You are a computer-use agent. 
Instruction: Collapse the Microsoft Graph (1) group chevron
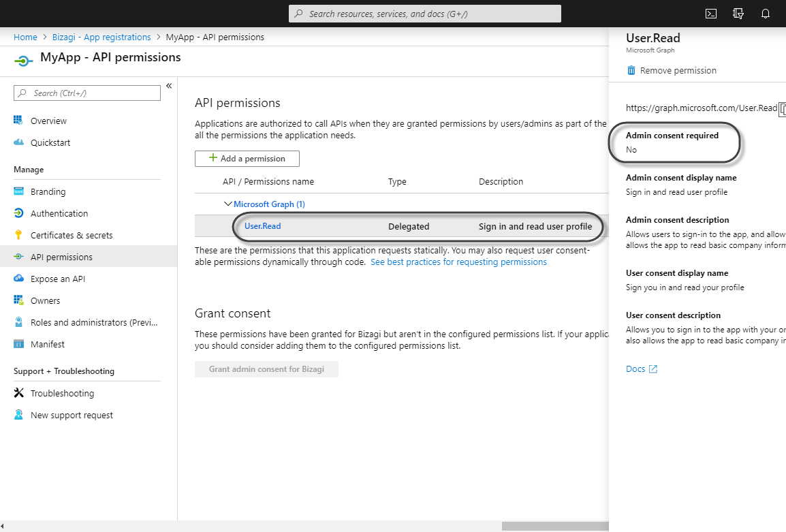pos(227,204)
